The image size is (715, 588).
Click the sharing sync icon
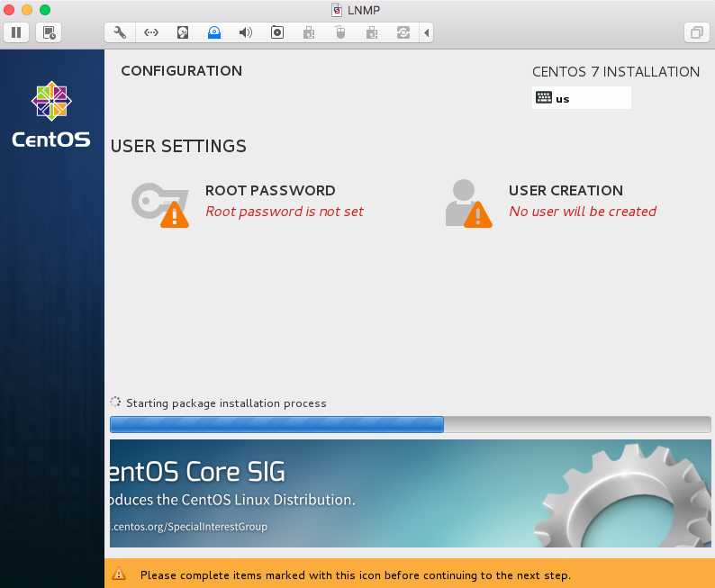(x=403, y=32)
